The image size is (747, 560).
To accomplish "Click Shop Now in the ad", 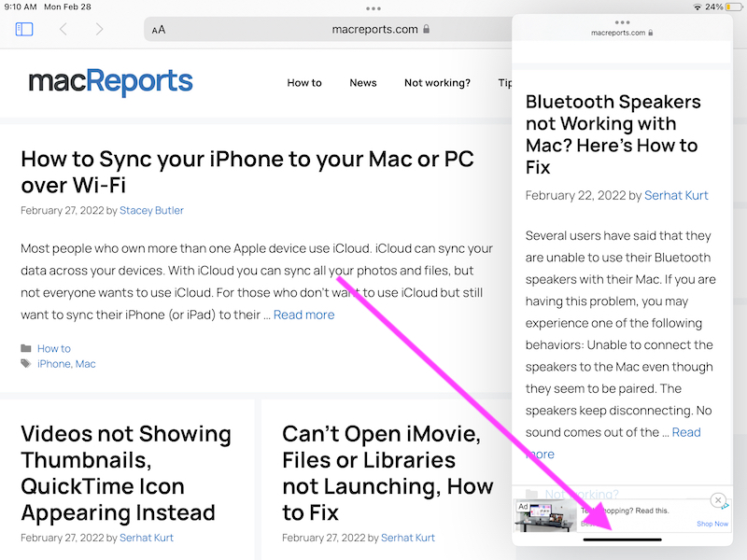I will [712, 524].
